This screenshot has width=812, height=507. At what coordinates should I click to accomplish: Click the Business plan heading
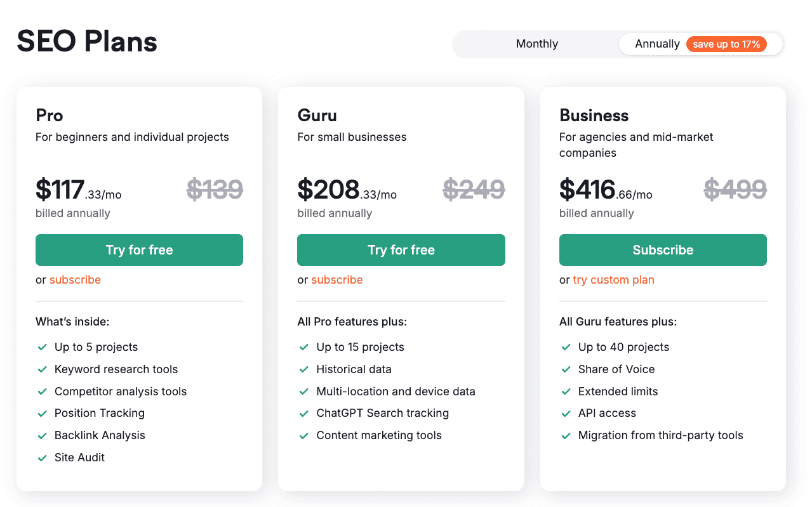coord(594,115)
